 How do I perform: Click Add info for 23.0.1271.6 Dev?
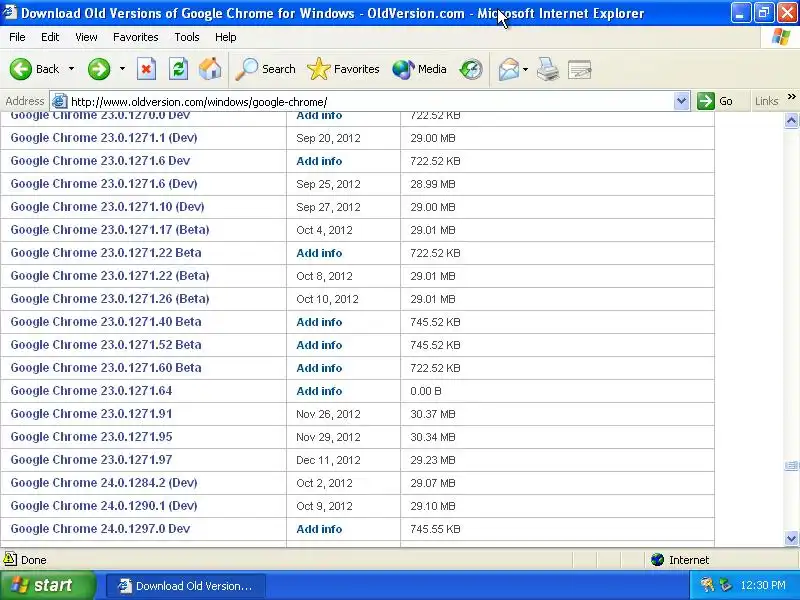(x=319, y=161)
